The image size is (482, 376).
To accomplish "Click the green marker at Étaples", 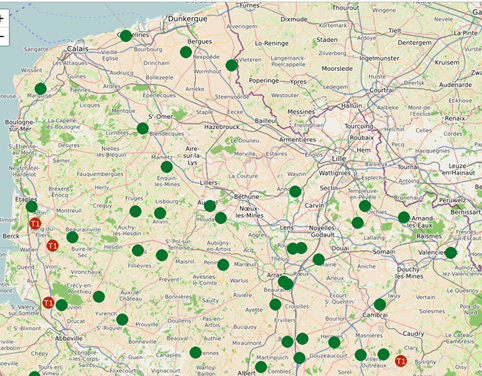I will click(31, 206).
